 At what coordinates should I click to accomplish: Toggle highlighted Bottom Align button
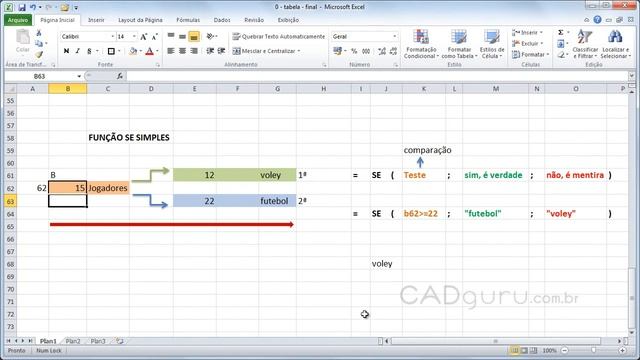[x=194, y=37]
